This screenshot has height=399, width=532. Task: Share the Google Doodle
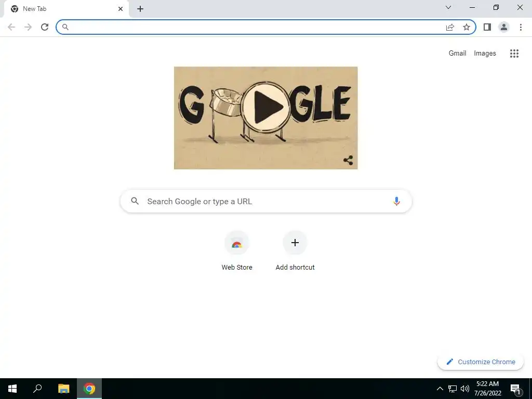point(348,161)
